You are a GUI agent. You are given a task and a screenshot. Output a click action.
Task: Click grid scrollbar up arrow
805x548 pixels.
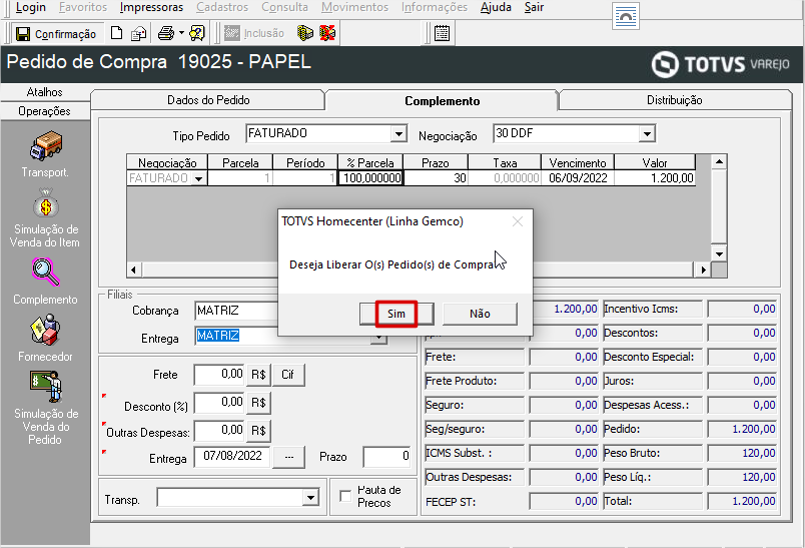coord(719,162)
